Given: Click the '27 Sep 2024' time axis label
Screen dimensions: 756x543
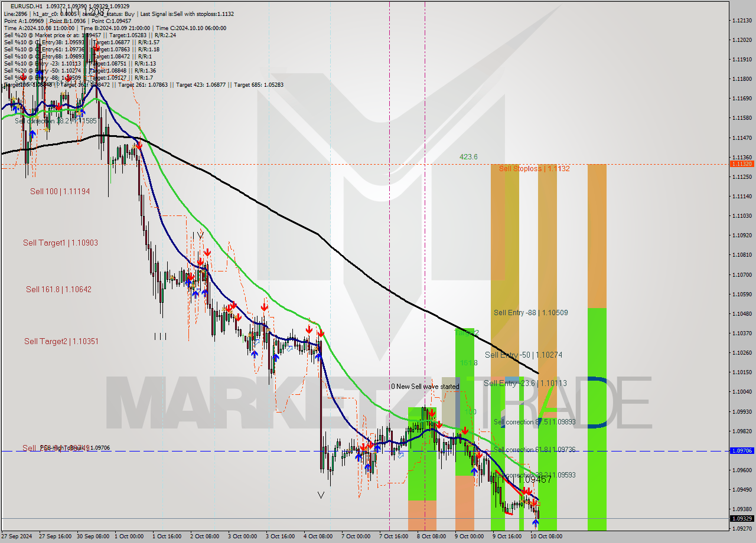Looking at the screenshot, I should click(16, 537).
